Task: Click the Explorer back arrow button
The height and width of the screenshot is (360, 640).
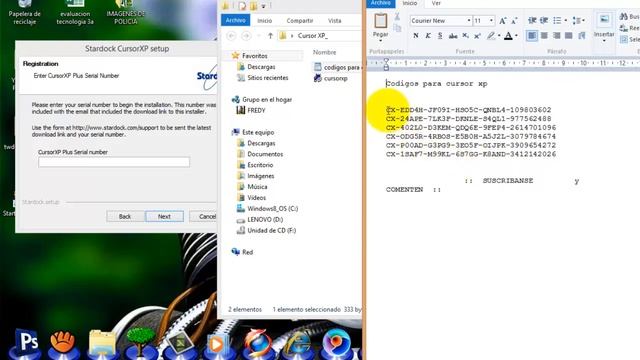Action: 231,36
